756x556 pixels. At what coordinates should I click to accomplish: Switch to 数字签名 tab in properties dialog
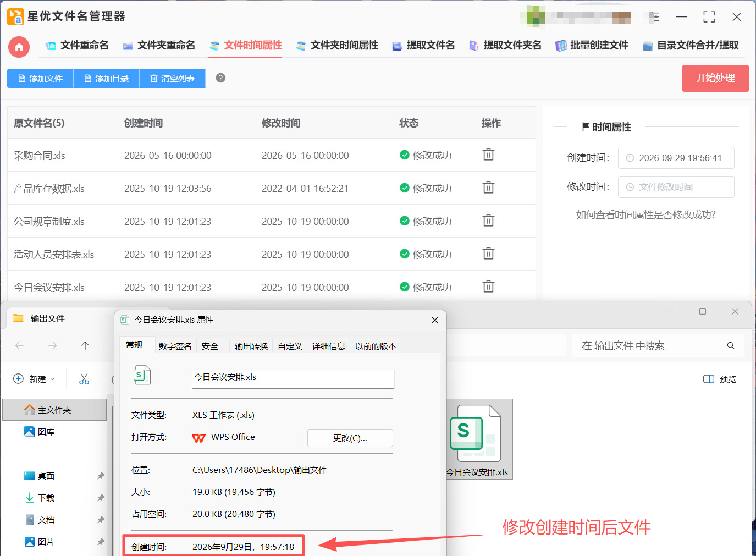[175, 346]
